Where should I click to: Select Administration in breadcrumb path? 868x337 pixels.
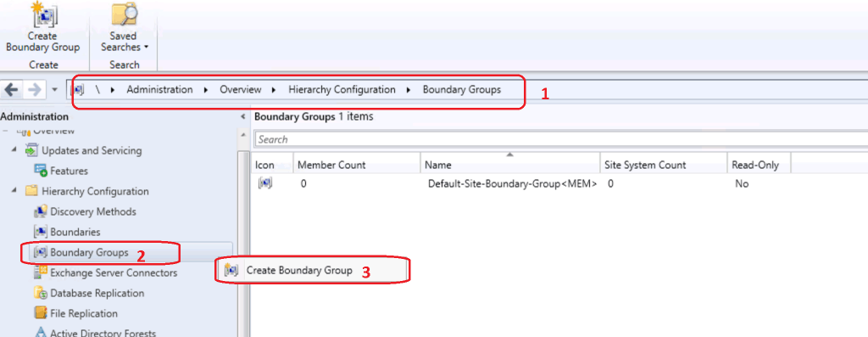tap(159, 90)
